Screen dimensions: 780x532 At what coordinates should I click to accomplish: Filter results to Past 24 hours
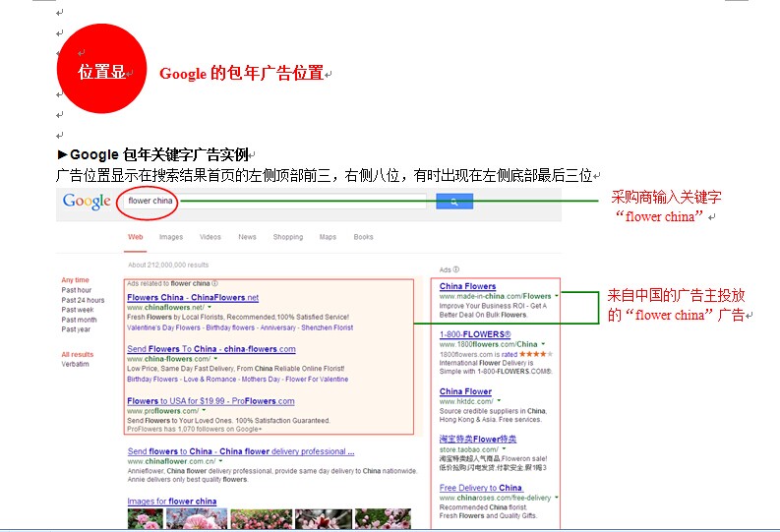pyautogui.click(x=83, y=300)
